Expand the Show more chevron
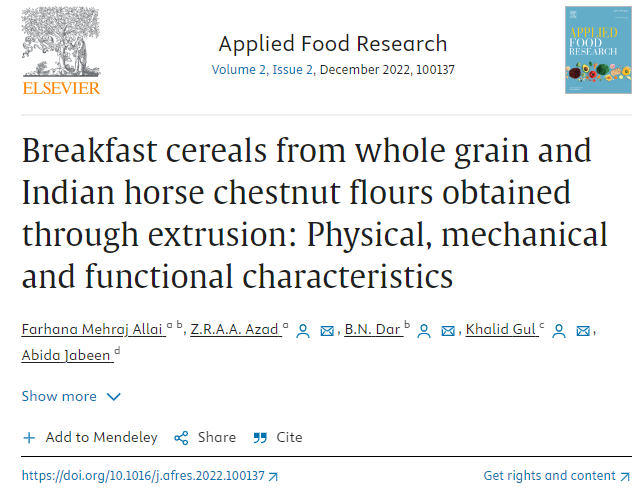Image resolution: width=642 pixels, height=492 pixels. pos(113,397)
